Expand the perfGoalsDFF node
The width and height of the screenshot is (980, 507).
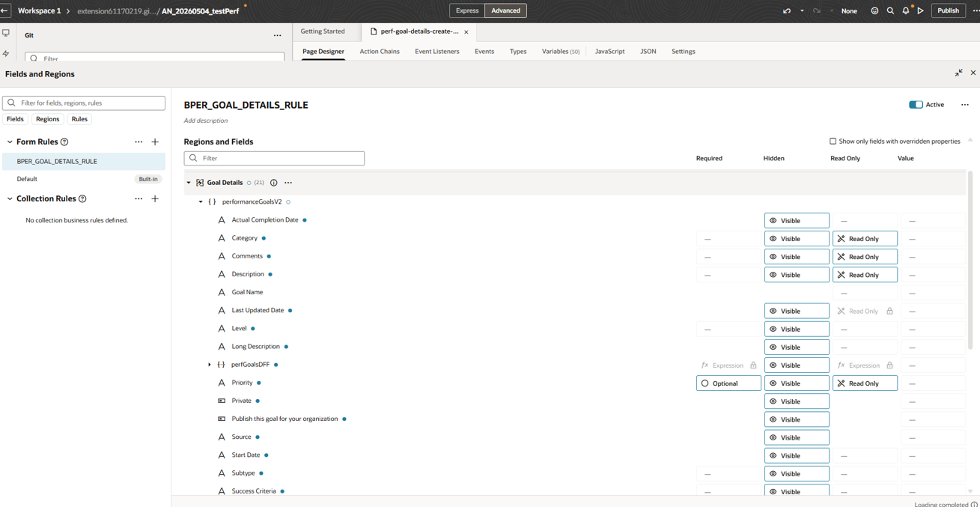(x=210, y=365)
